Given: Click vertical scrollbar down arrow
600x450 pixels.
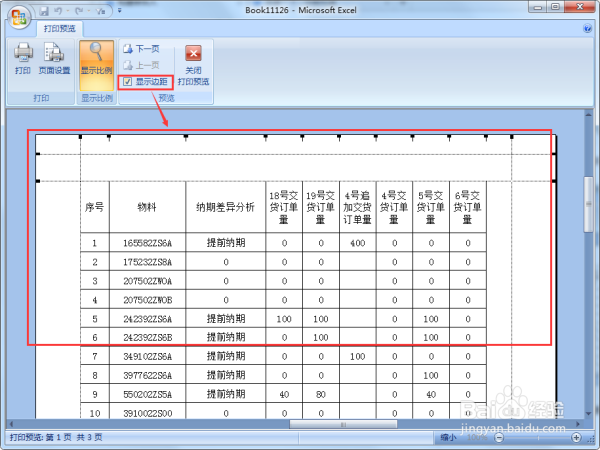Looking at the screenshot, I should [x=589, y=414].
